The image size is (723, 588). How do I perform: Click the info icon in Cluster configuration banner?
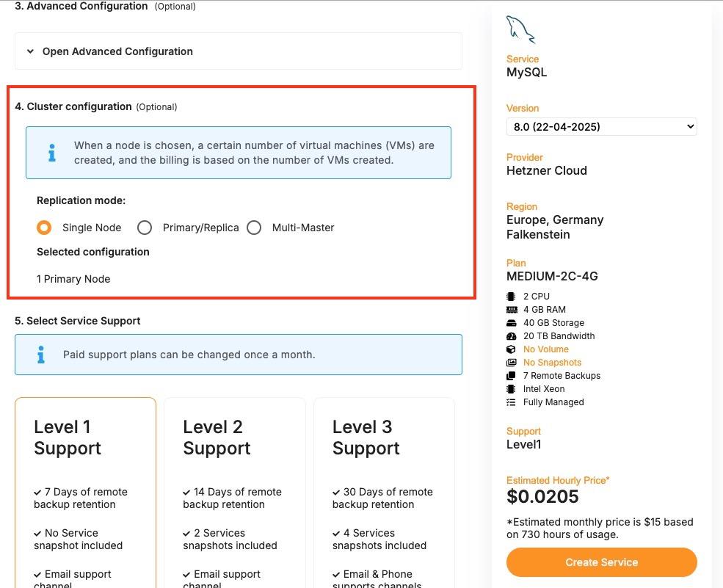pos(51,153)
